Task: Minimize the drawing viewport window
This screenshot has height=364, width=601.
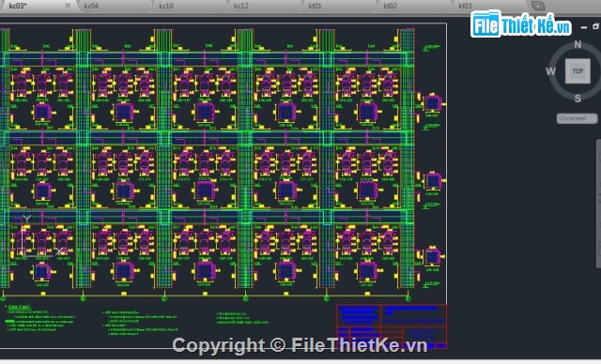Action: tap(584, 27)
